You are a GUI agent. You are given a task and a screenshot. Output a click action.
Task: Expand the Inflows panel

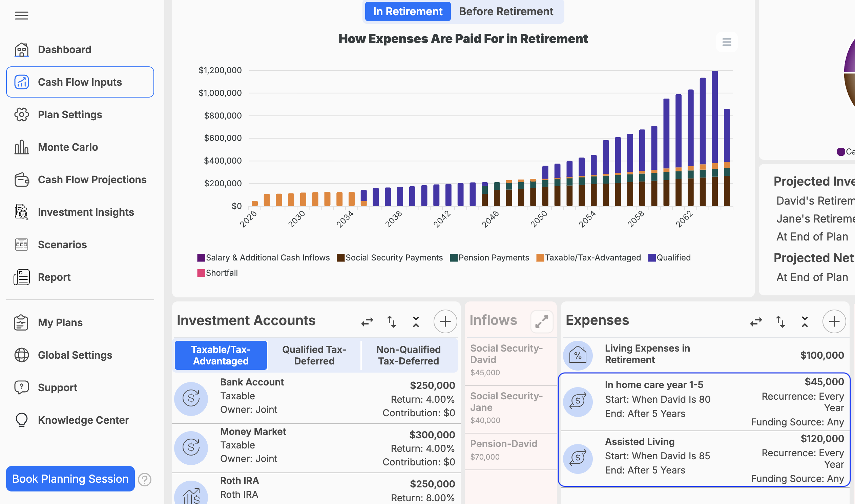(542, 321)
